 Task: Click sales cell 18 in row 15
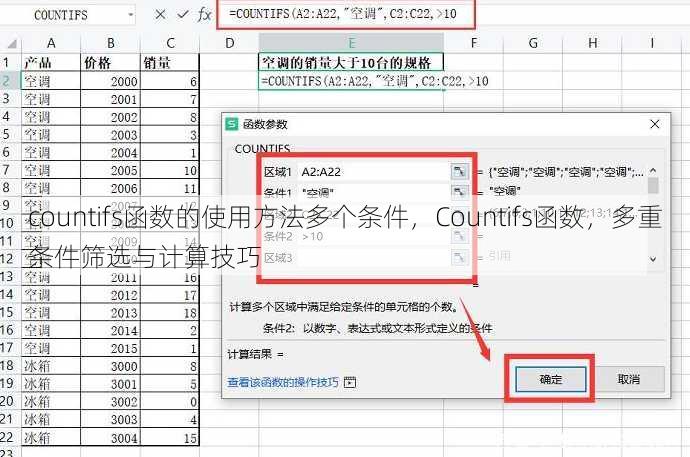pos(170,313)
